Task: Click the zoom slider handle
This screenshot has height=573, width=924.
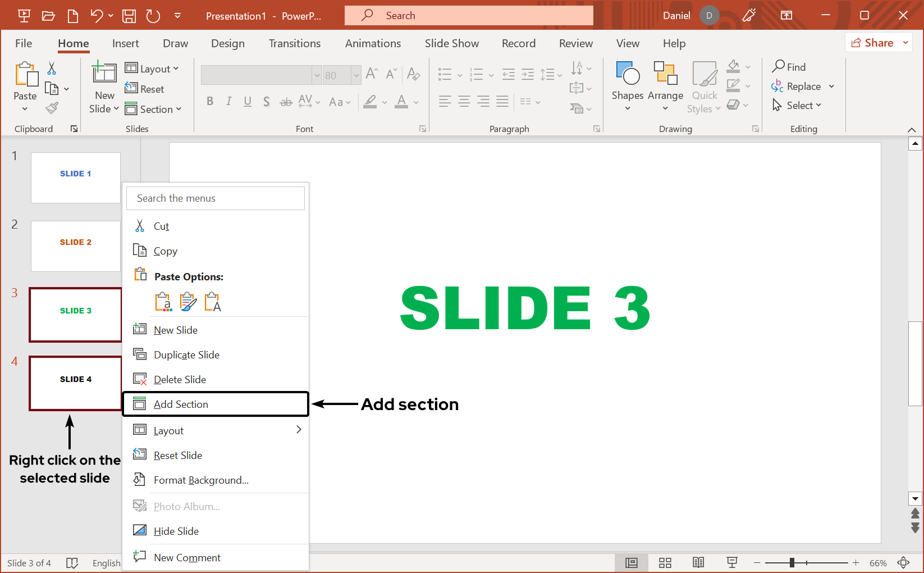Action: pos(792,563)
